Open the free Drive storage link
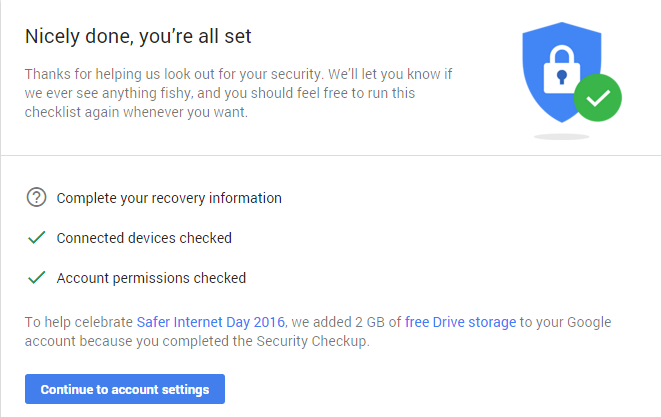 tap(461, 322)
